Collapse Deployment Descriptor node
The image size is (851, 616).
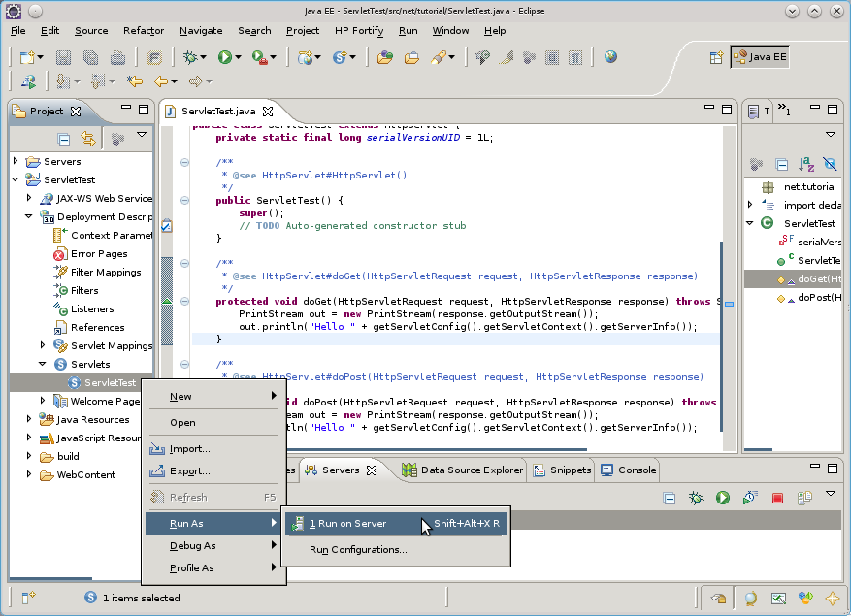pyautogui.click(x=29, y=216)
